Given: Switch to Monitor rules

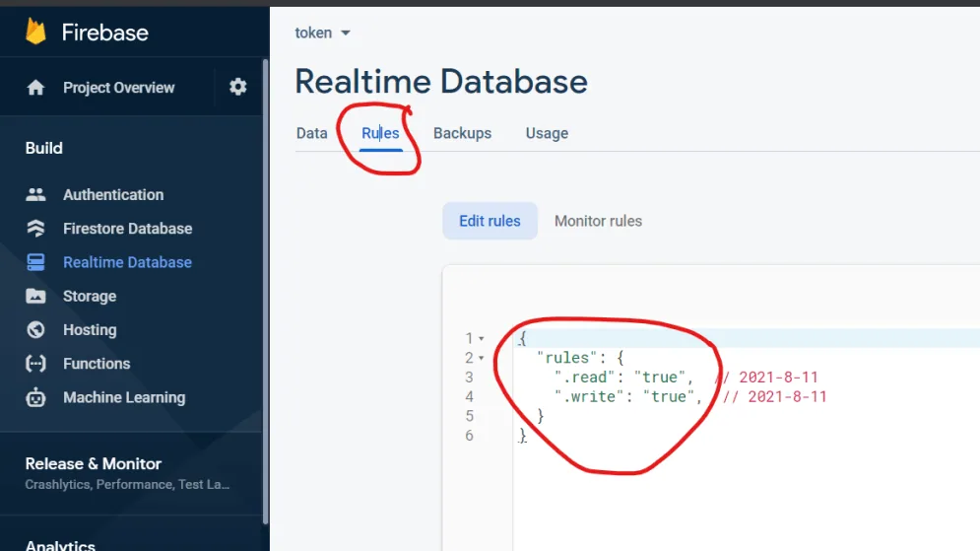Looking at the screenshot, I should pos(598,221).
